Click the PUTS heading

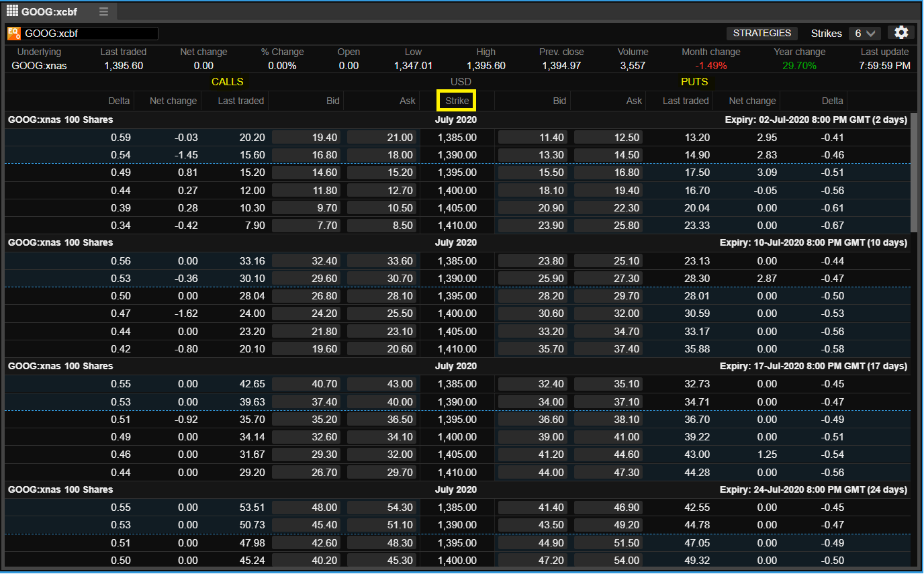(694, 82)
